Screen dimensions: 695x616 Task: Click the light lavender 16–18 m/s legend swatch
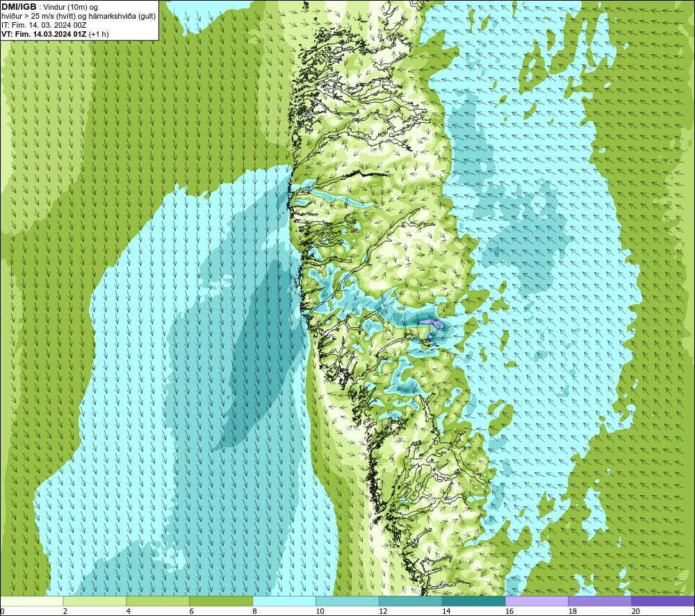[537, 601]
